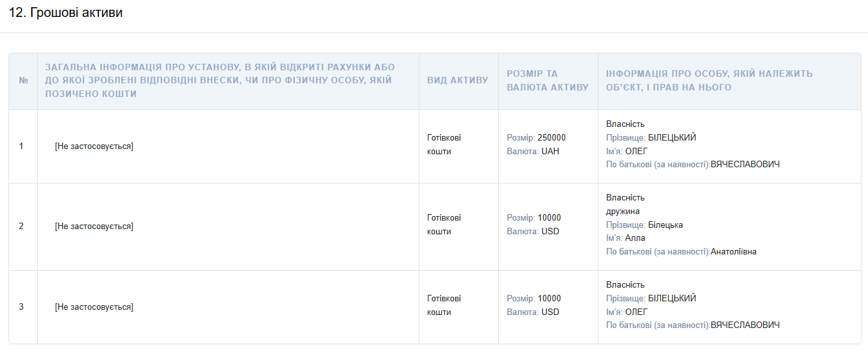Click the patronymic "Анатоліївна"

[733, 252]
